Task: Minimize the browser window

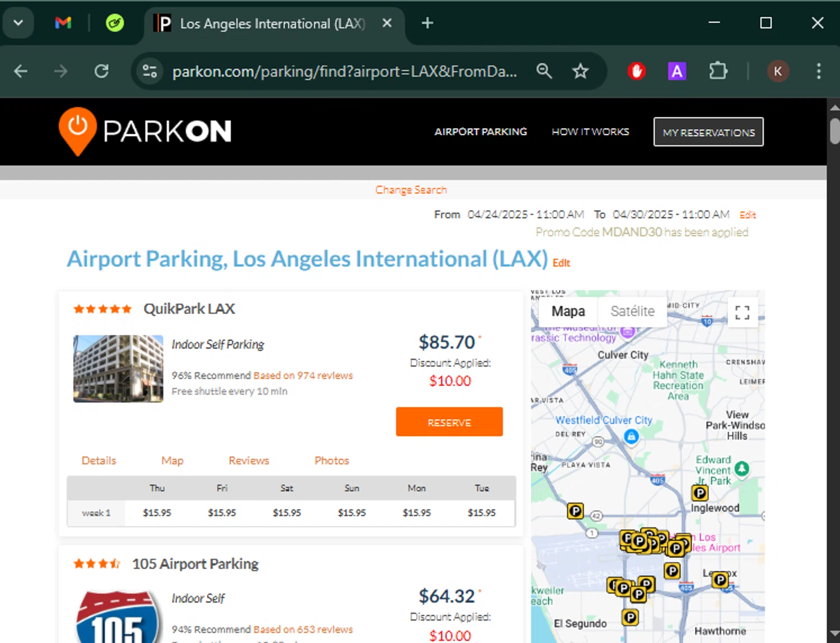Action: (714, 23)
